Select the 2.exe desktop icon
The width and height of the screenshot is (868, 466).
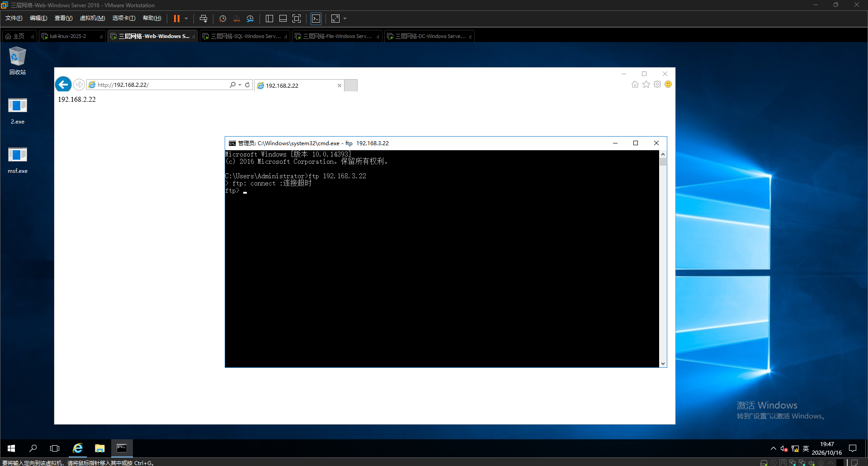coord(18,111)
